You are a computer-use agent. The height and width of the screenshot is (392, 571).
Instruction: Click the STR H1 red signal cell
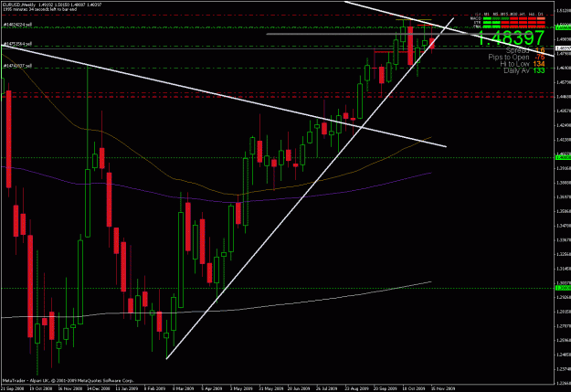pyautogui.click(x=523, y=23)
